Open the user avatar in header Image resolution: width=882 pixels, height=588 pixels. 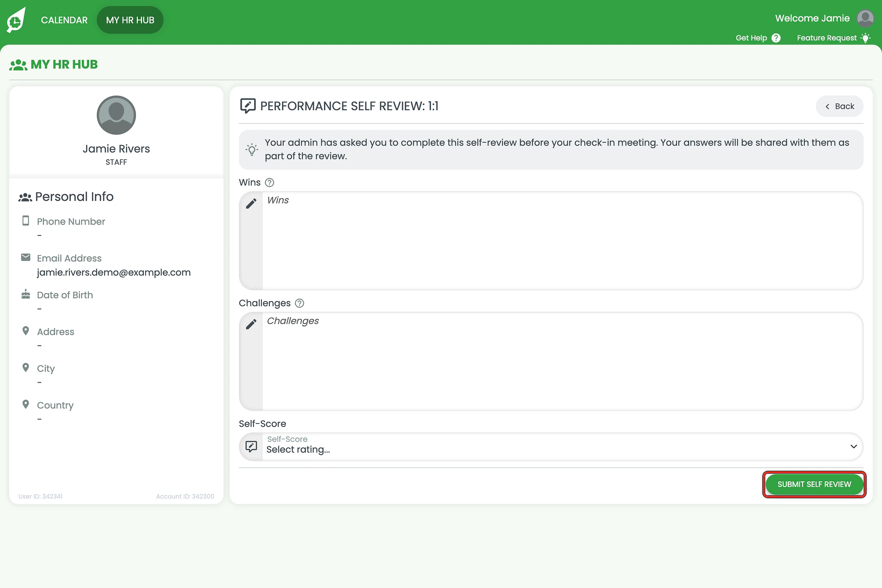click(x=865, y=18)
